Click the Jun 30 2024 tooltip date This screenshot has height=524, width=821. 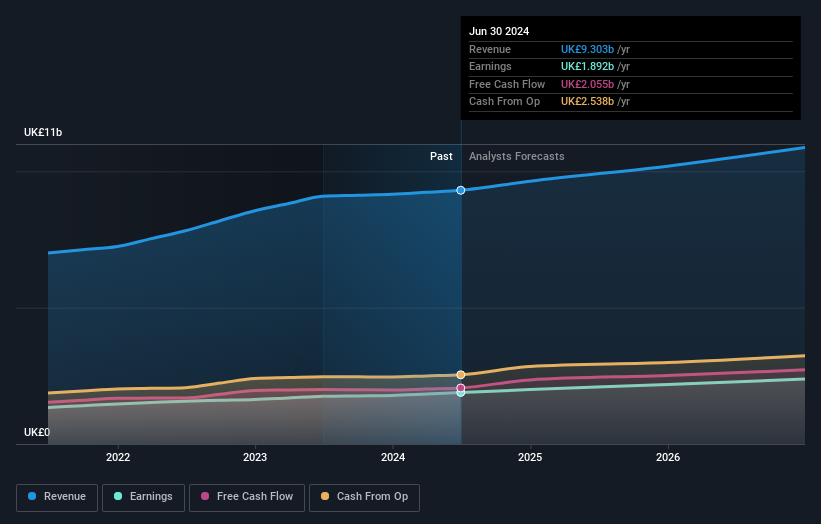(499, 31)
